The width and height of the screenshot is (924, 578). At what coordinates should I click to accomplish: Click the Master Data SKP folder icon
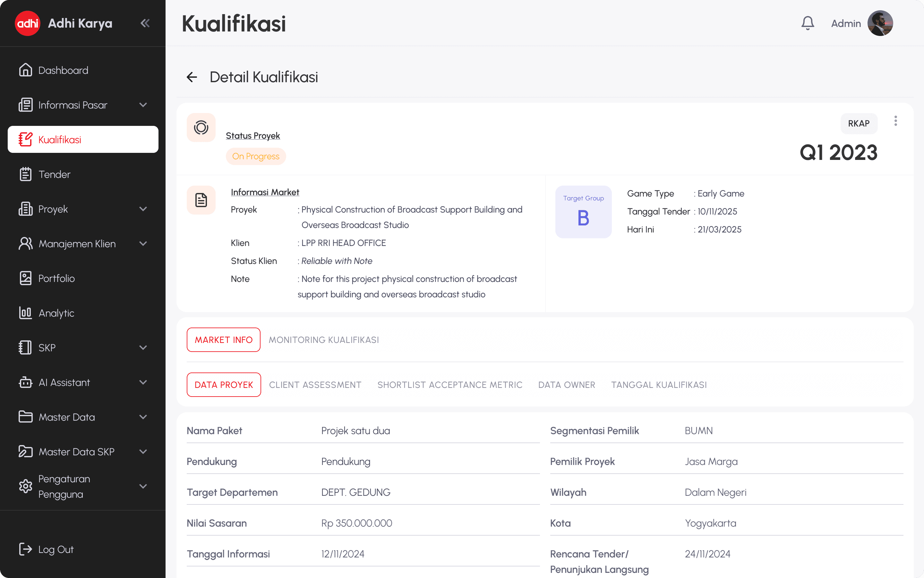(26, 451)
